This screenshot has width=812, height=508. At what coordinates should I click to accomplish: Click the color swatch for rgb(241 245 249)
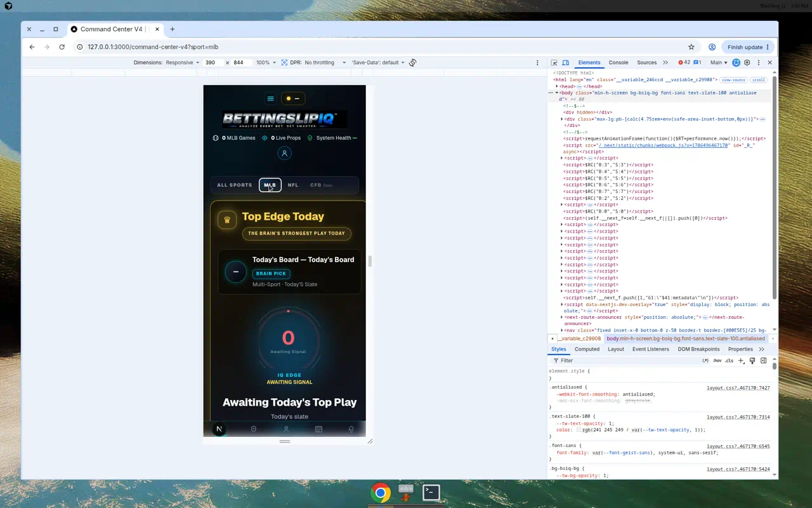(579, 430)
